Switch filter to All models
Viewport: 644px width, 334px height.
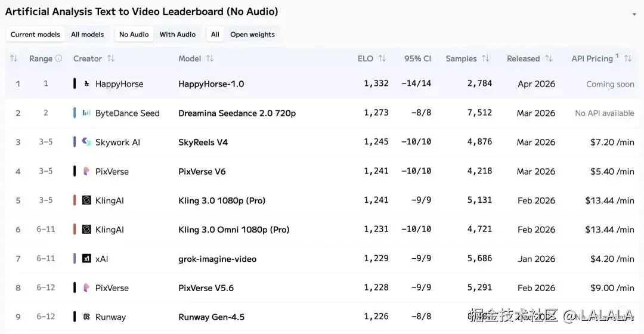point(87,35)
